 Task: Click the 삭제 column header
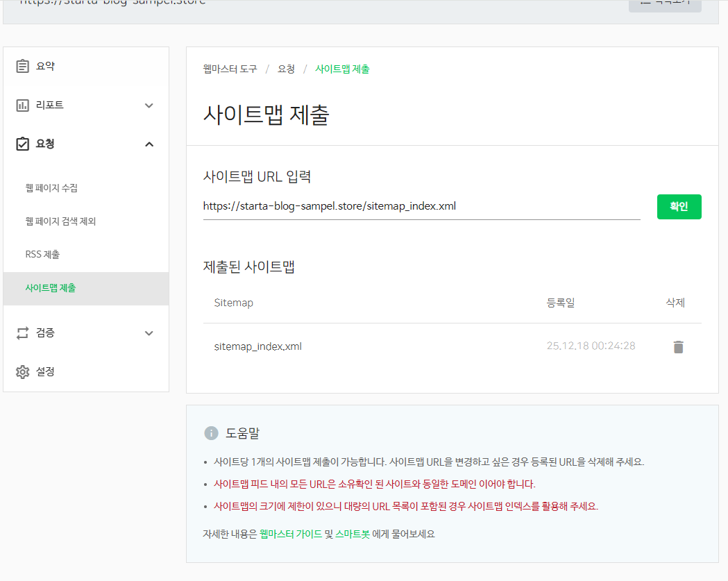675,303
